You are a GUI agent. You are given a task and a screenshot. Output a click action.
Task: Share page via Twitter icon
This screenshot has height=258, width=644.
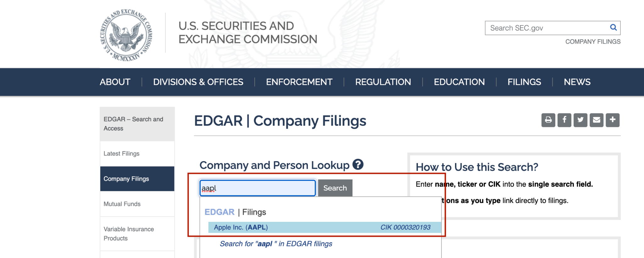(580, 120)
